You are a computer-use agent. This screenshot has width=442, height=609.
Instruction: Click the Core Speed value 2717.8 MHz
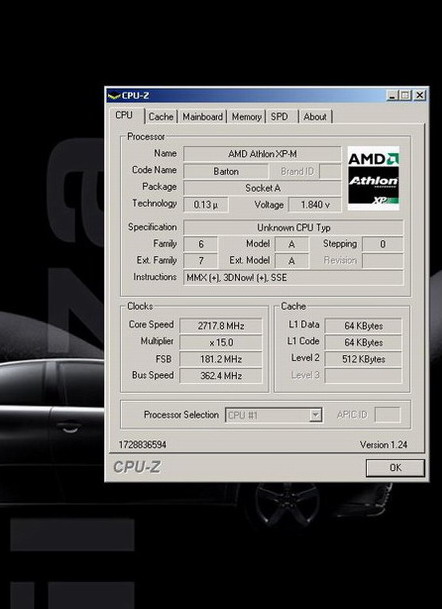221,326
